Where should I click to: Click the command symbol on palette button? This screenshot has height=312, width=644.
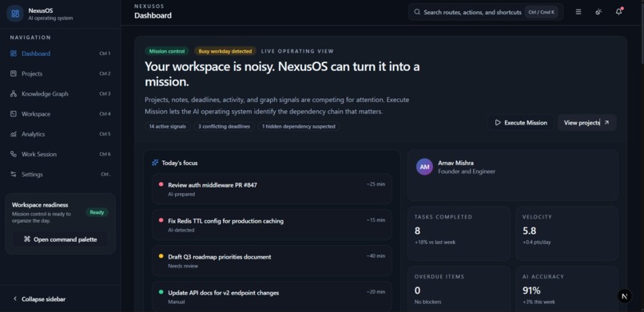point(27,239)
